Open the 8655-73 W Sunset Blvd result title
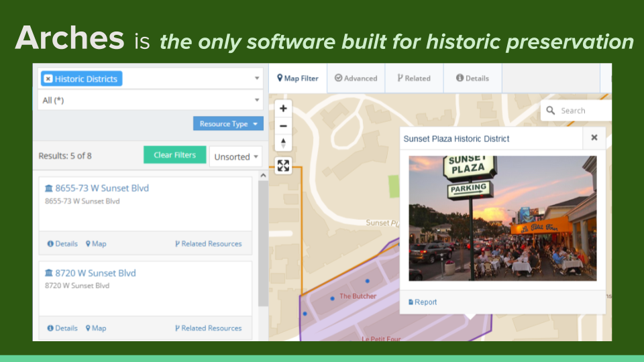The image size is (644, 362). tap(102, 188)
